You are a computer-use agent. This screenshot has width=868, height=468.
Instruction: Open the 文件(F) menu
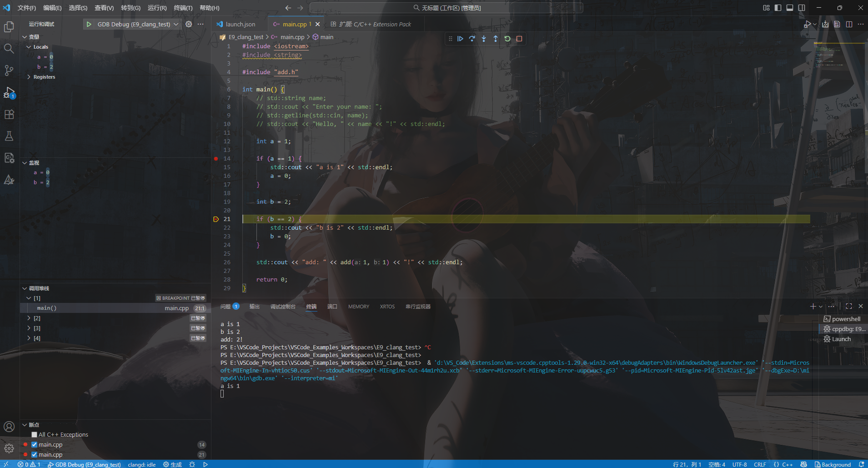pos(27,8)
